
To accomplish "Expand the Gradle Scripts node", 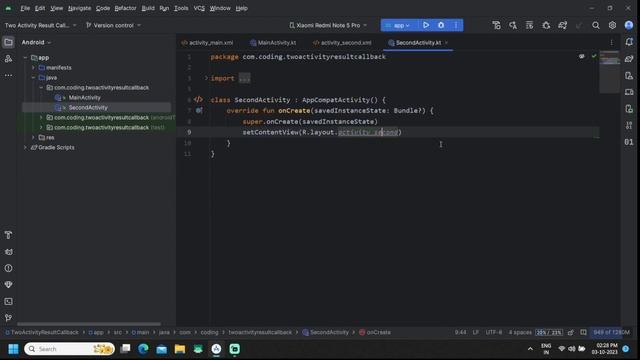I will point(25,147).
